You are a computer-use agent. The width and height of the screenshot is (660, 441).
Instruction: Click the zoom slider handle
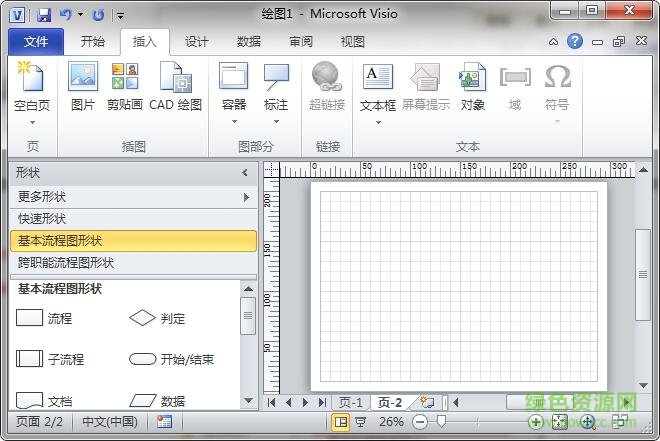[441, 421]
